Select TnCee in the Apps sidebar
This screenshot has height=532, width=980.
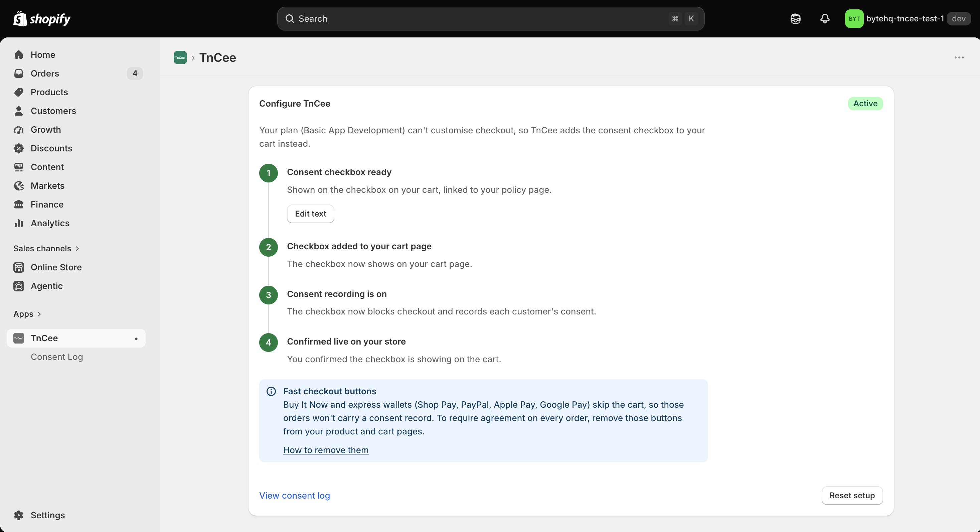[76, 338]
